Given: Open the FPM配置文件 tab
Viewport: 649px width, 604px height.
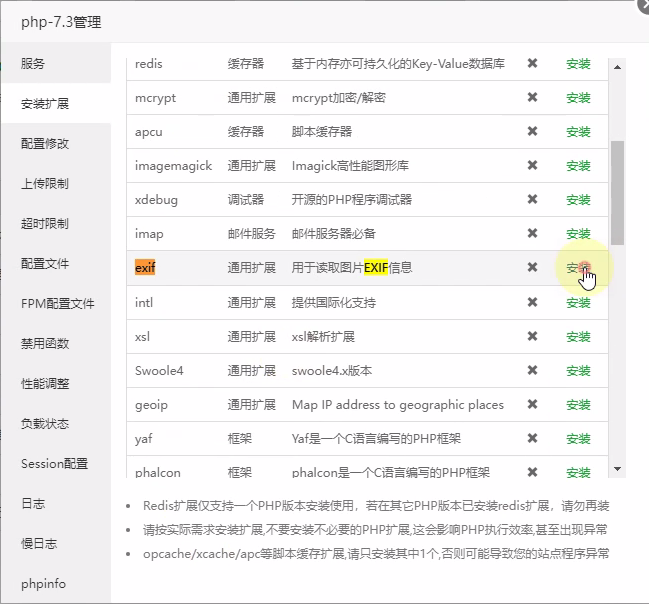Looking at the screenshot, I should [x=56, y=303].
